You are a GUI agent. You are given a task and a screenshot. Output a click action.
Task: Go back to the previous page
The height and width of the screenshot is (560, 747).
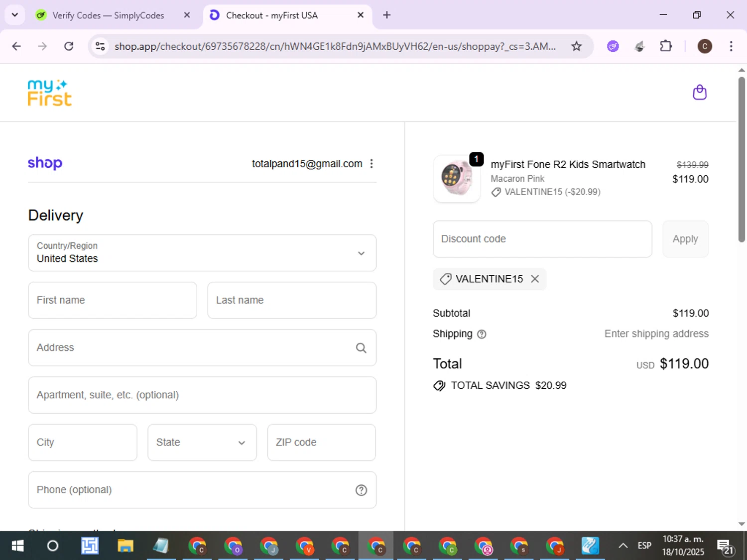(x=16, y=46)
